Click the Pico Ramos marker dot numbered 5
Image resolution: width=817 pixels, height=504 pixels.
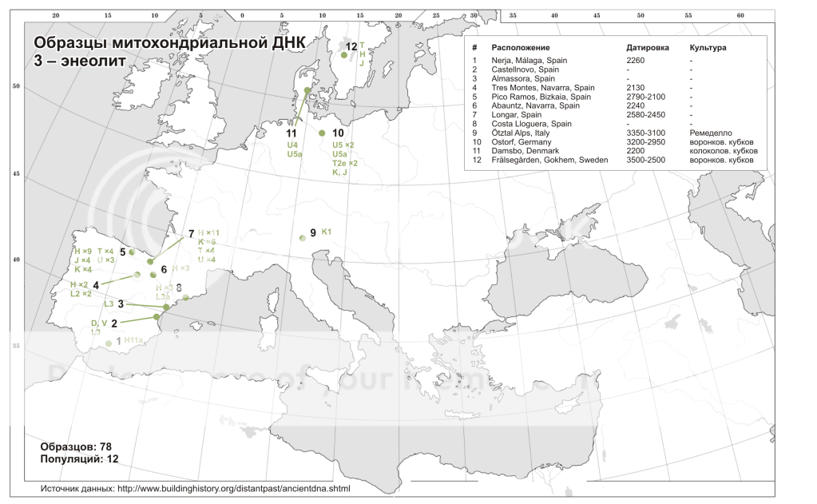(132, 252)
